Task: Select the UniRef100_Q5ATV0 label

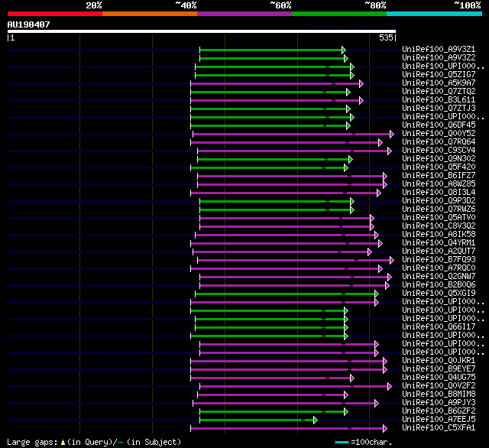Action: 439,218
